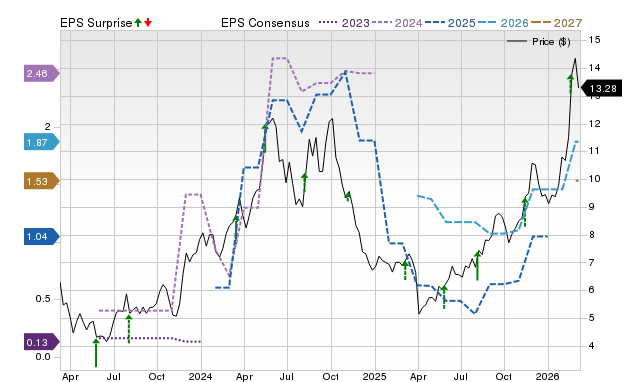
Task: Click the light blue 1.87 value badge
Action: pos(42,142)
